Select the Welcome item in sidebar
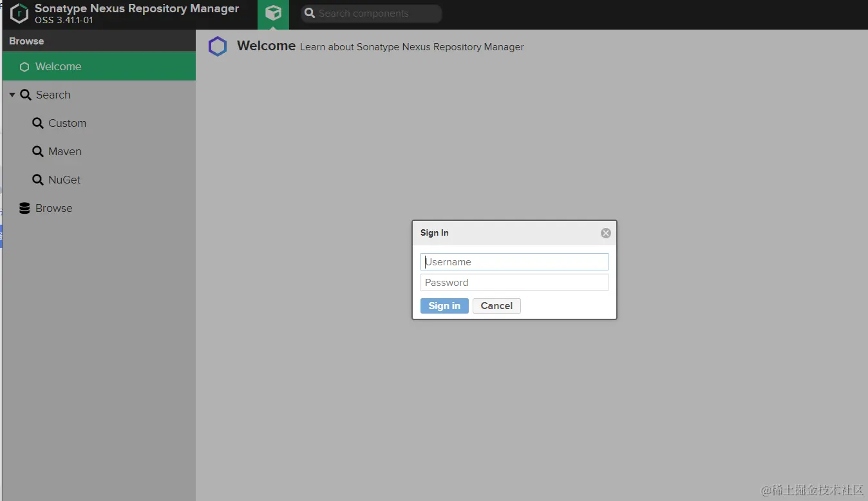Viewport: 868px width, 501px height. (99, 66)
